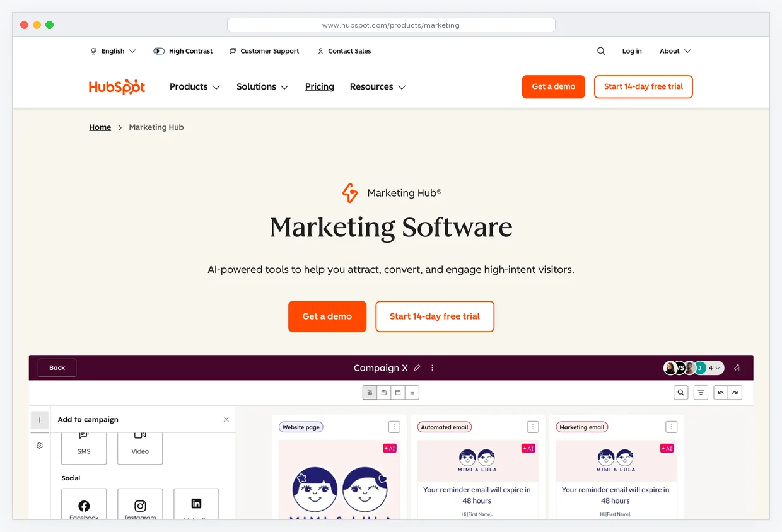This screenshot has width=782, height=532.
Task: Open the English language dropdown
Action: 114,51
